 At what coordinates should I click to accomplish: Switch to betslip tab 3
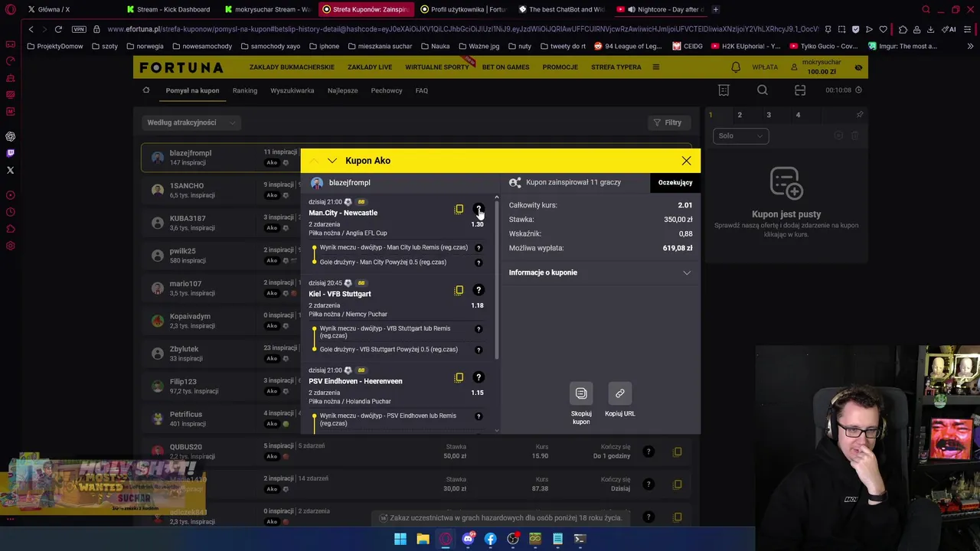pos(769,115)
